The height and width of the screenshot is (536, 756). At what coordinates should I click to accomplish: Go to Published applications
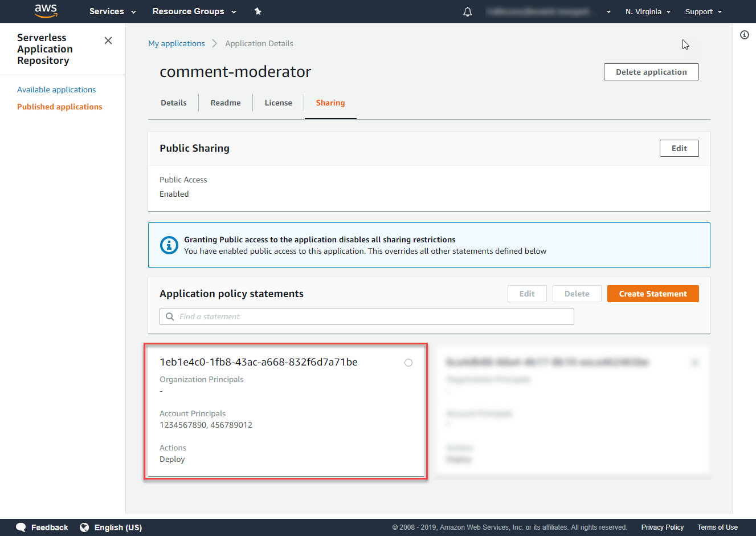60,107
